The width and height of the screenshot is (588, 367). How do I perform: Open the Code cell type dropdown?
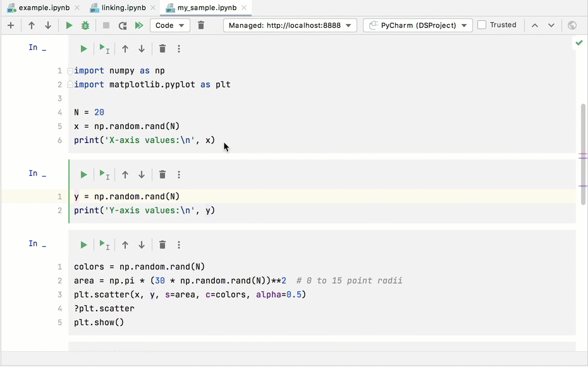click(170, 25)
